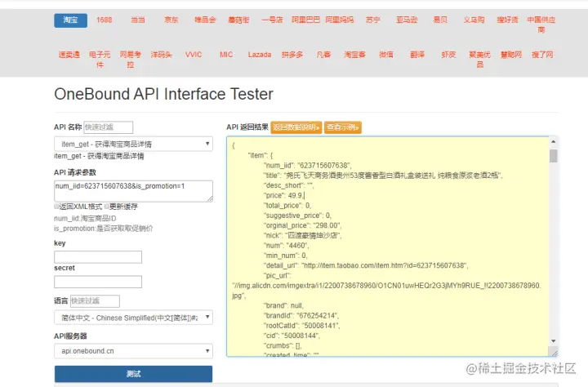This screenshot has width=588, height=387.
Task: Open the 网易考拉 tab
Action: pyautogui.click(x=131, y=60)
